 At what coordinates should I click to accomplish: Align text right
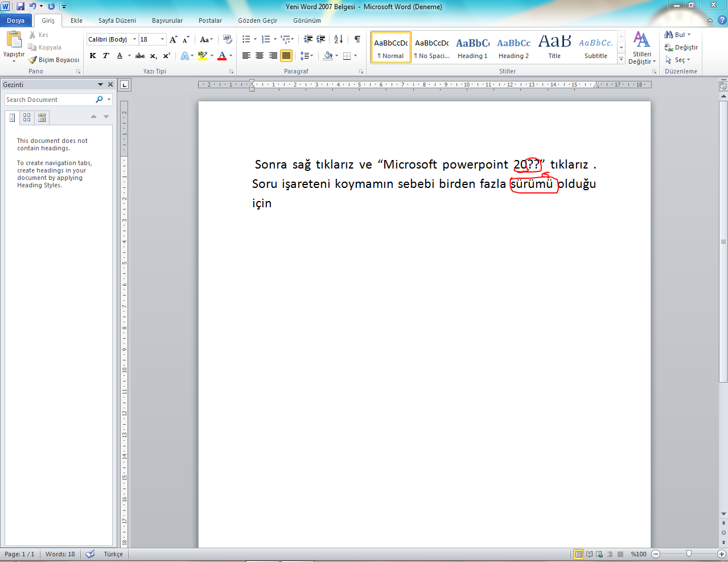point(273,56)
